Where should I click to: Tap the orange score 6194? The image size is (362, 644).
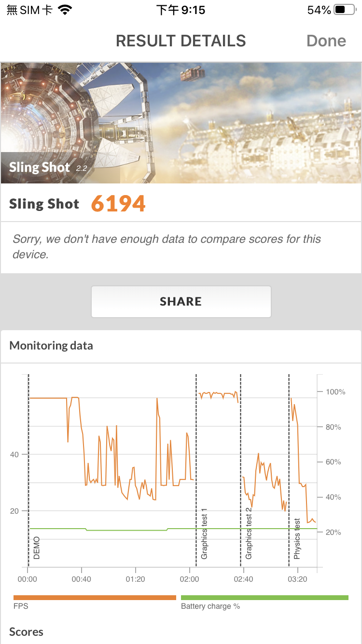118,204
